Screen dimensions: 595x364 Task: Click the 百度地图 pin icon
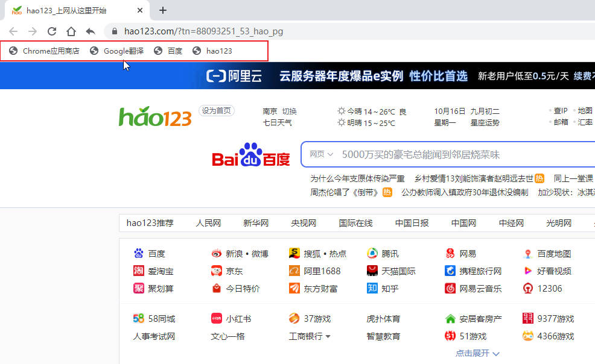coord(528,253)
